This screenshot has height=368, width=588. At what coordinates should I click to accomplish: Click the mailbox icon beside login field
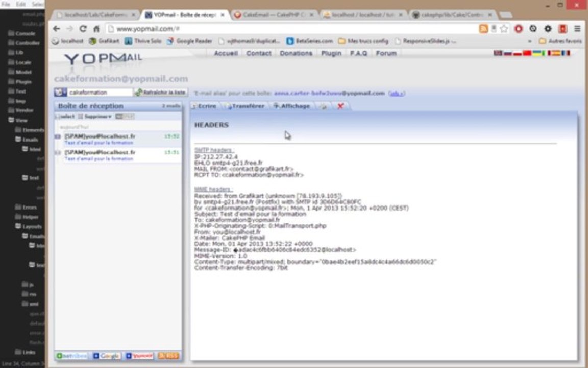60,92
